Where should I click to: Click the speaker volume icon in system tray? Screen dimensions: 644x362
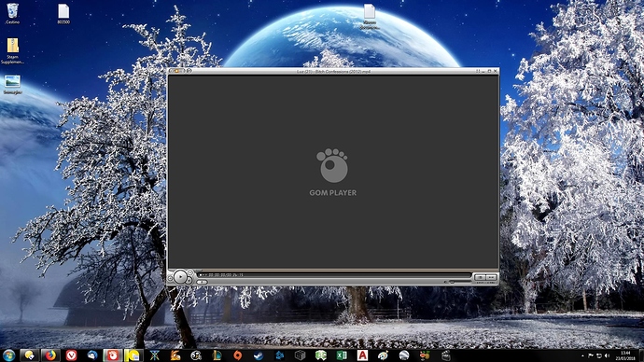tap(608, 355)
